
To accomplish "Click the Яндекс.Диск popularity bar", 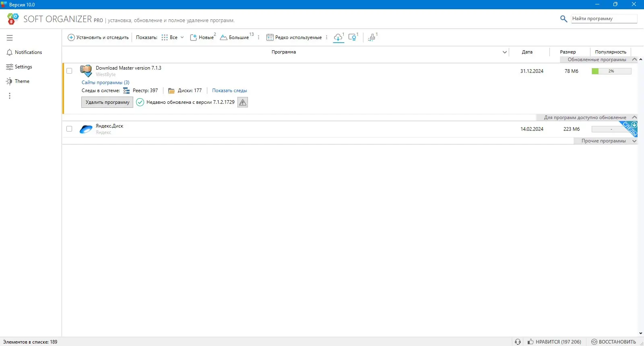I will [611, 129].
